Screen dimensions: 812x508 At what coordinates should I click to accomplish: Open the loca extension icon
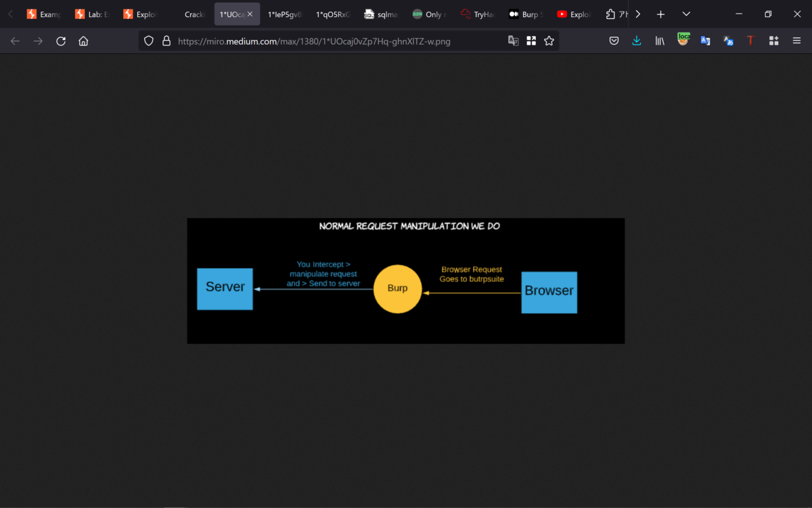pyautogui.click(x=683, y=41)
